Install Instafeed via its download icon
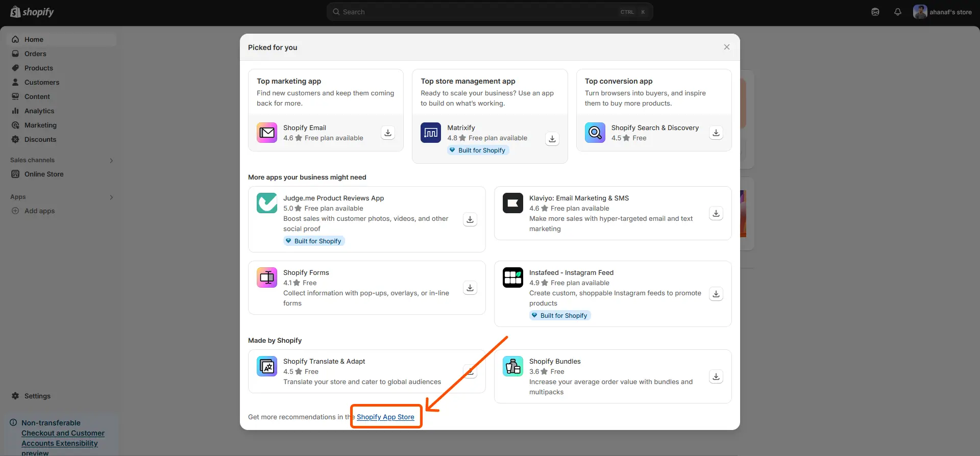Image resolution: width=980 pixels, height=456 pixels. (716, 294)
